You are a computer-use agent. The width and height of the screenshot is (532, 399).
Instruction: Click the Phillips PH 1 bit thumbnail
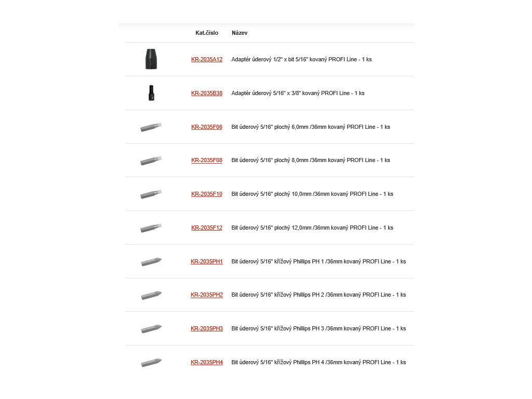click(151, 261)
